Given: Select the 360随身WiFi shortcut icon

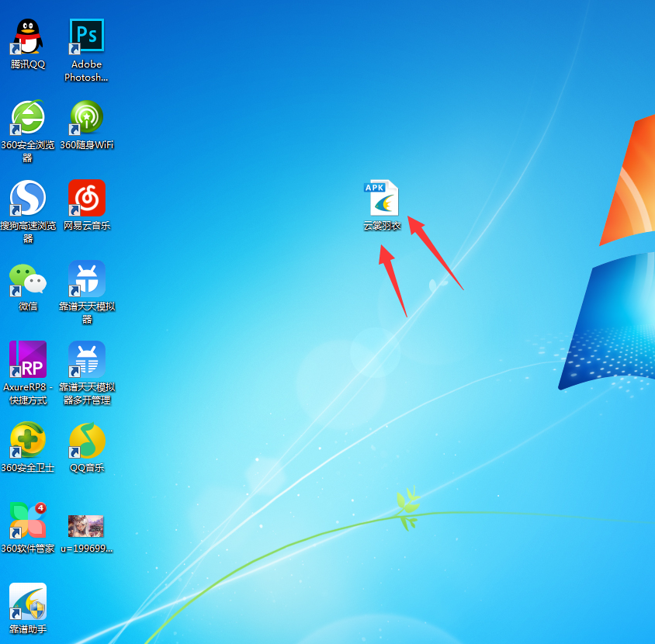Looking at the screenshot, I should point(86,117).
